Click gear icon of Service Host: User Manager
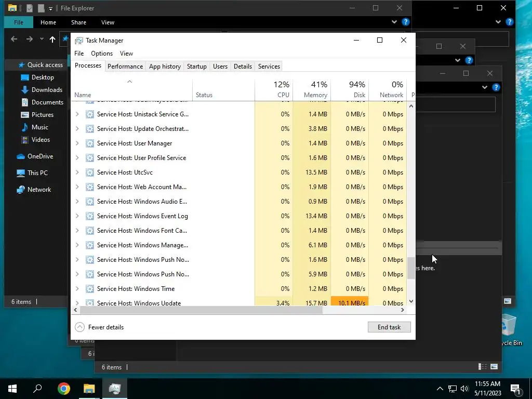This screenshot has height=399, width=532. point(89,143)
